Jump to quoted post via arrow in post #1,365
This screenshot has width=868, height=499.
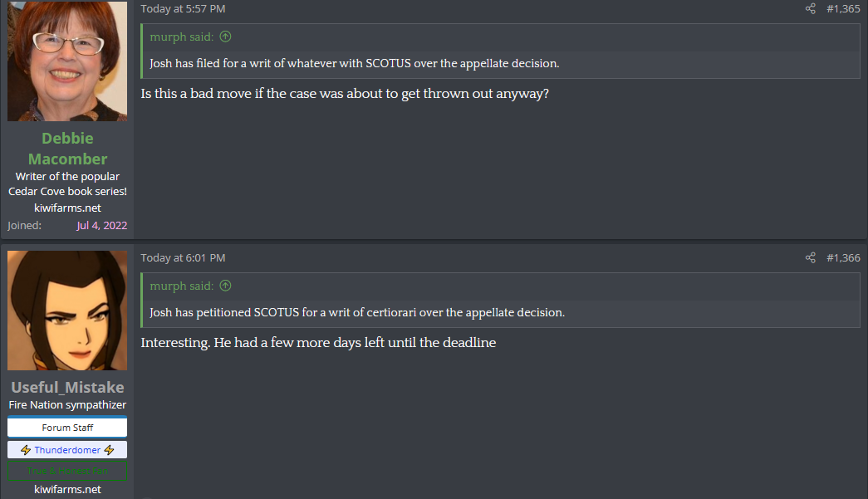(225, 37)
